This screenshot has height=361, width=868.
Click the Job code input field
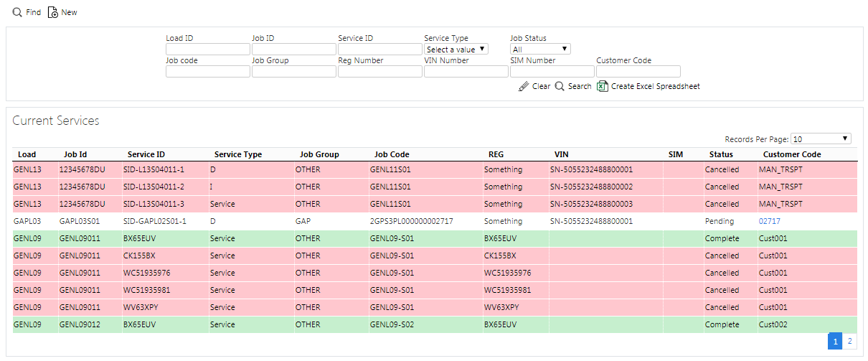click(208, 71)
